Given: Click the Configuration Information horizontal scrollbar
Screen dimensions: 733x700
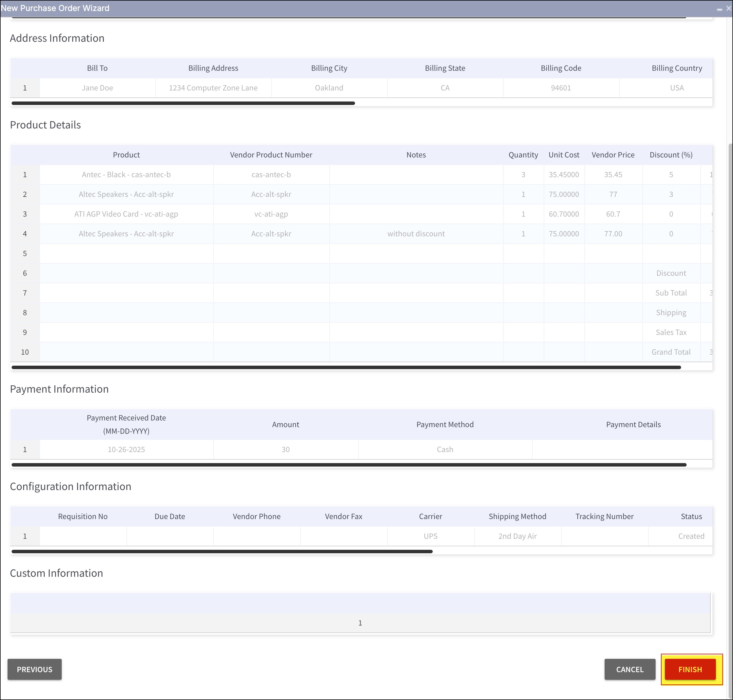Looking at the screenshot, I should [x=222, y=552].
